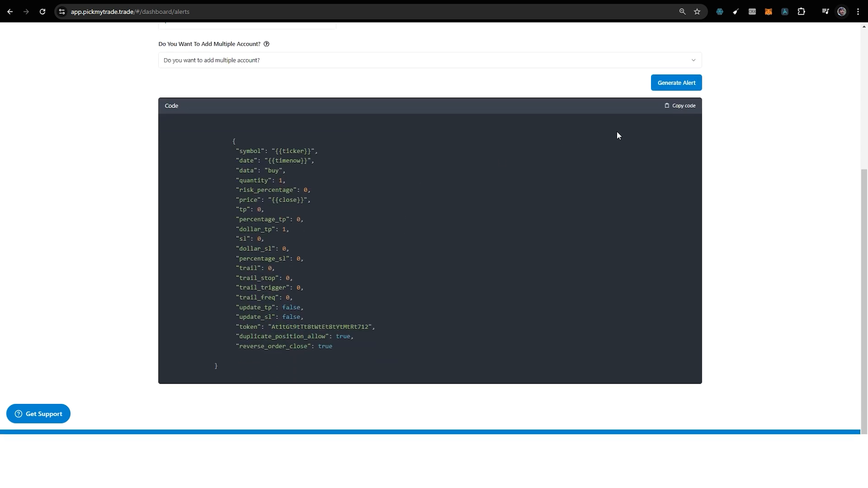Open the first blue round extension icon

pyautogui.click(x=720, y=12)
